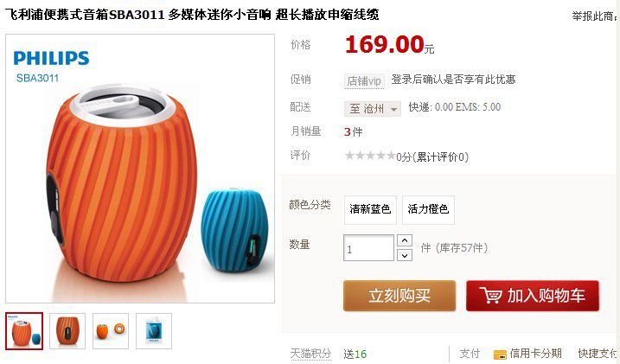Viewport: 620px width, 364px height.
Task: Click the credit card installment icon
Action: coord(500,354)
